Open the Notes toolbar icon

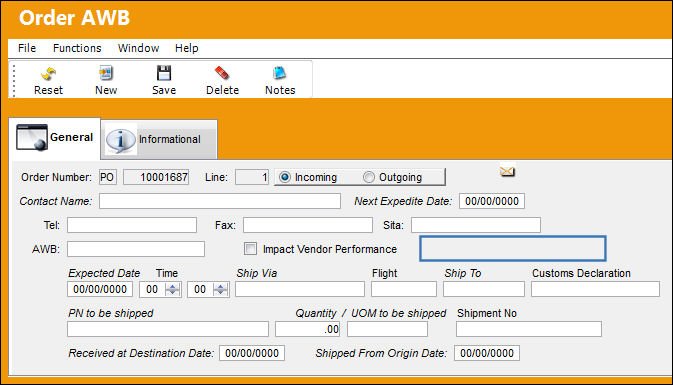280,73
